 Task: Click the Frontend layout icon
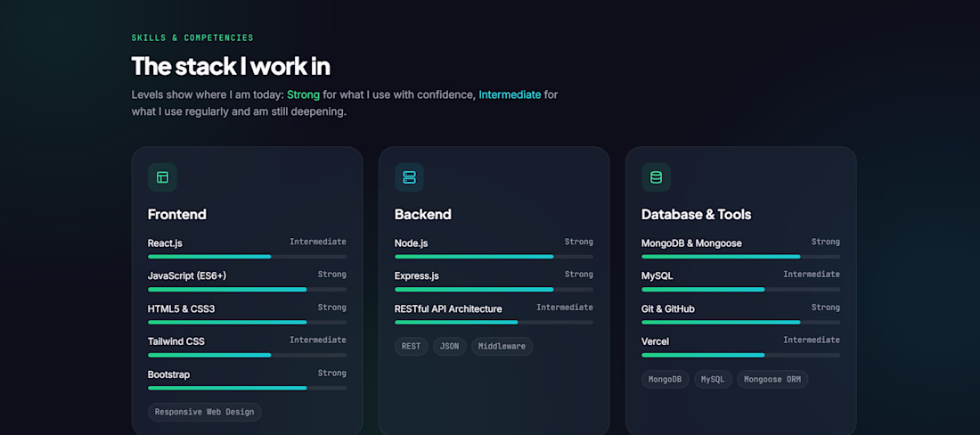(x=162, y=177)
